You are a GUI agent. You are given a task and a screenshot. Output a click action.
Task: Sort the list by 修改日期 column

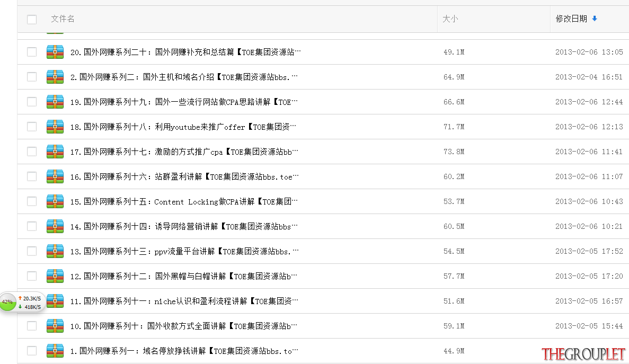pyautogui.click(x=571, y=19)
